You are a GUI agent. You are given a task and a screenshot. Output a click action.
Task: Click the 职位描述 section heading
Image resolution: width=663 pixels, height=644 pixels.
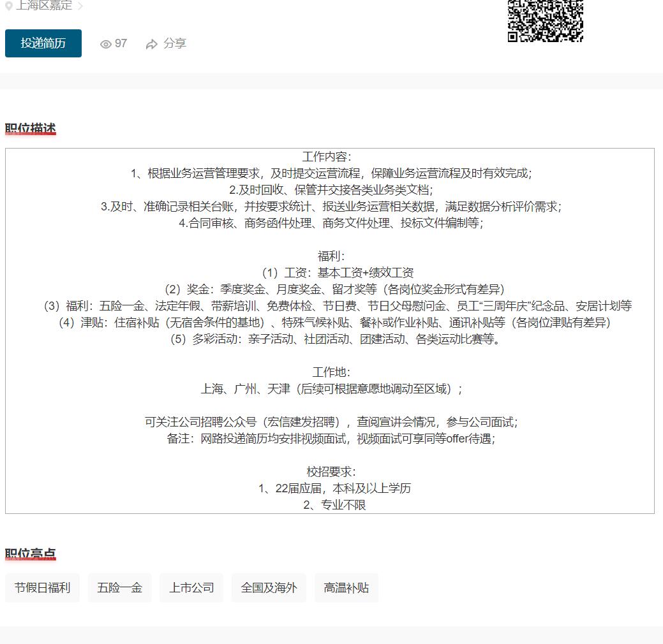(x=31, y=128)
